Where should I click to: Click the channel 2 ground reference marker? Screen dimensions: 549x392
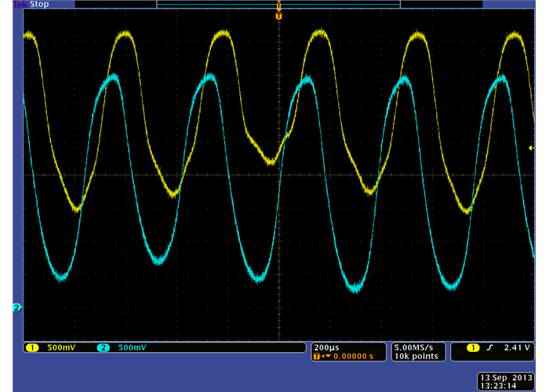16,307
